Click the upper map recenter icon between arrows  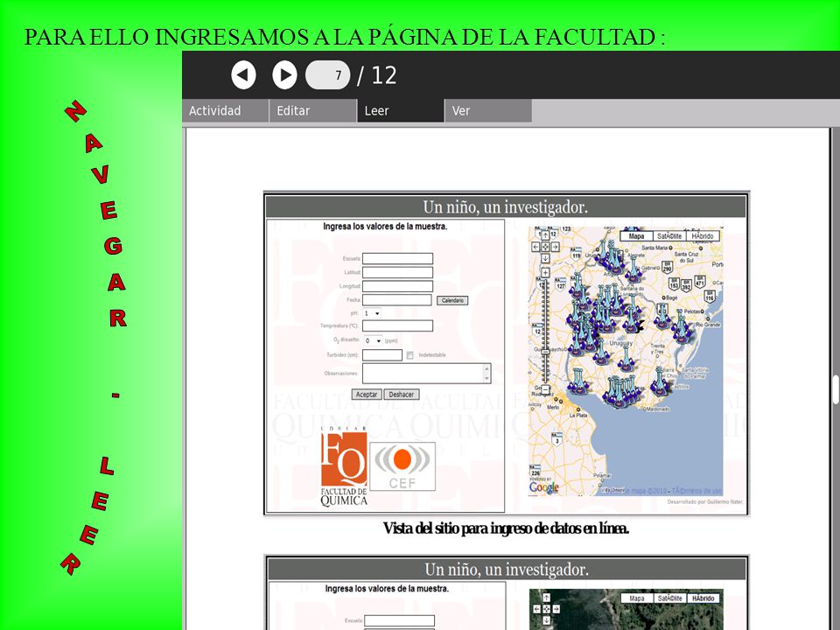[545, 247]
